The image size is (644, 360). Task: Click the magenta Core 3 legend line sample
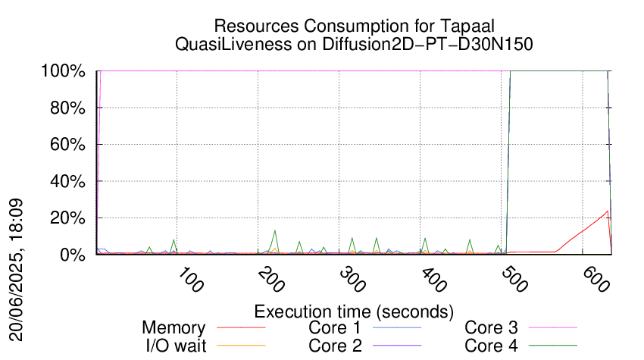[x=553, y=327]
